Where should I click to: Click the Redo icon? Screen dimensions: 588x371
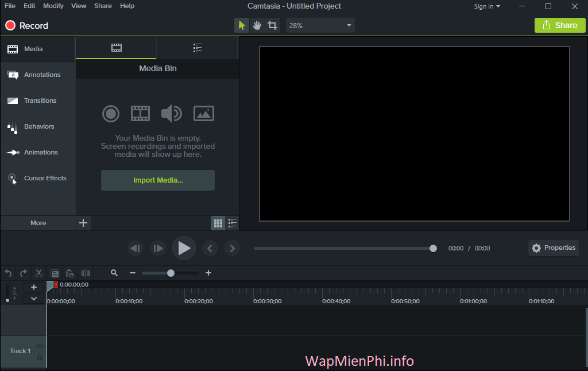23,273
